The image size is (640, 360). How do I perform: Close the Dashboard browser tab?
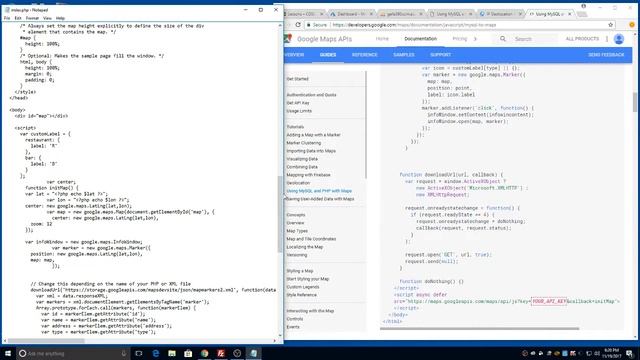(x=371, y=14)
